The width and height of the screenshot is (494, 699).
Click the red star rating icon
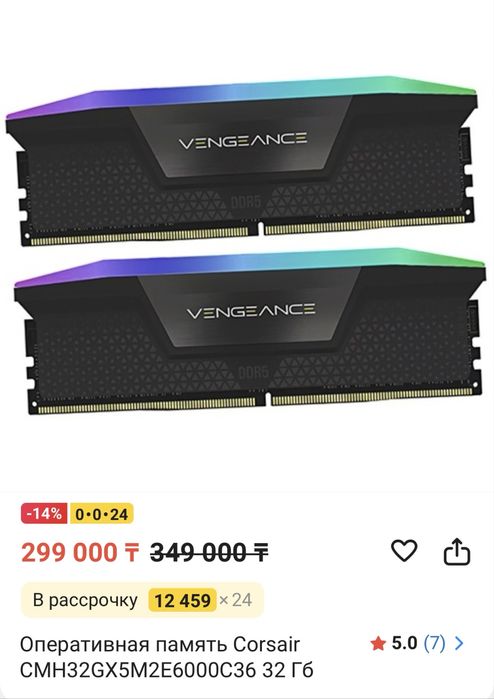[378, 643]
